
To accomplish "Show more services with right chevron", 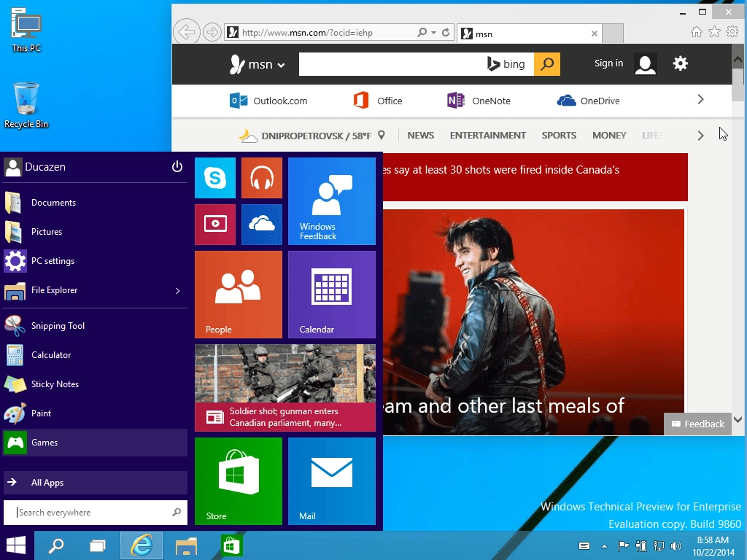I will point(700,99).
